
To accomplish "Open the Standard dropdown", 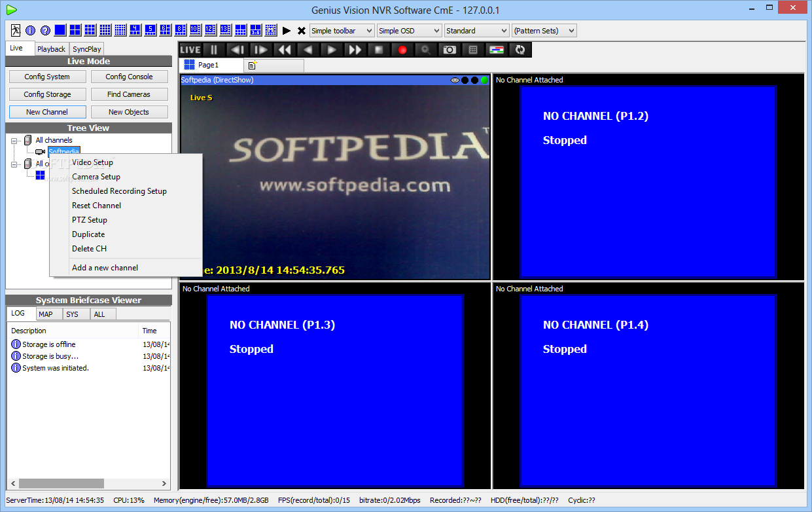I will [476, 30].
